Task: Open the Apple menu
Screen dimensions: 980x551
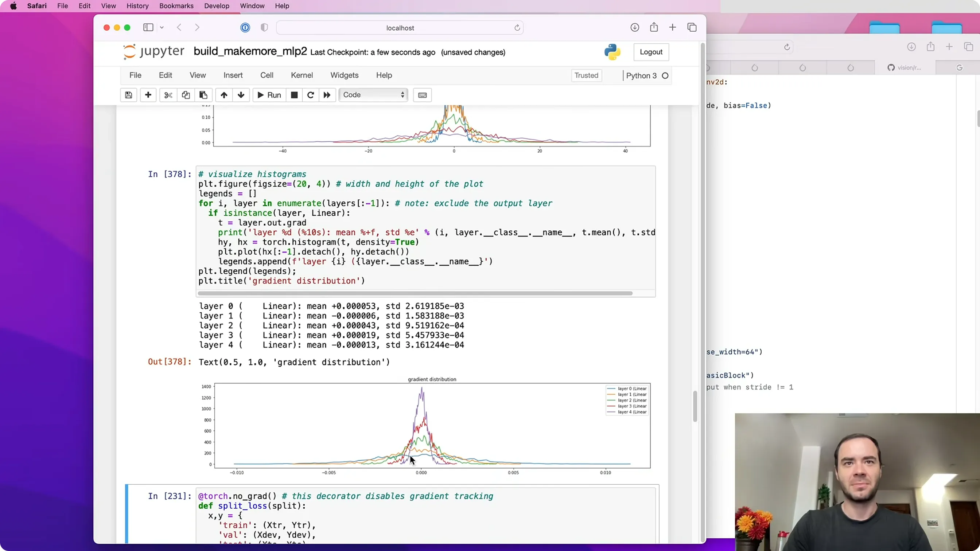Action: [14, 6]
